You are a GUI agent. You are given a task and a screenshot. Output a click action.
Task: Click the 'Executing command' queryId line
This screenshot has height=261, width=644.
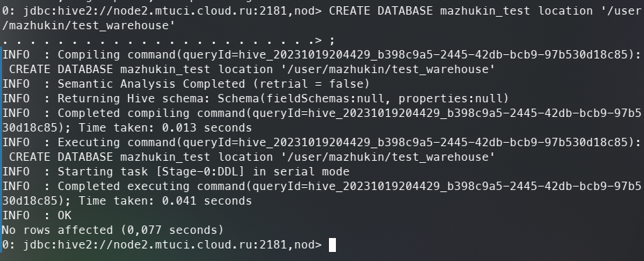pyautogui.click(x=321, y=142)
